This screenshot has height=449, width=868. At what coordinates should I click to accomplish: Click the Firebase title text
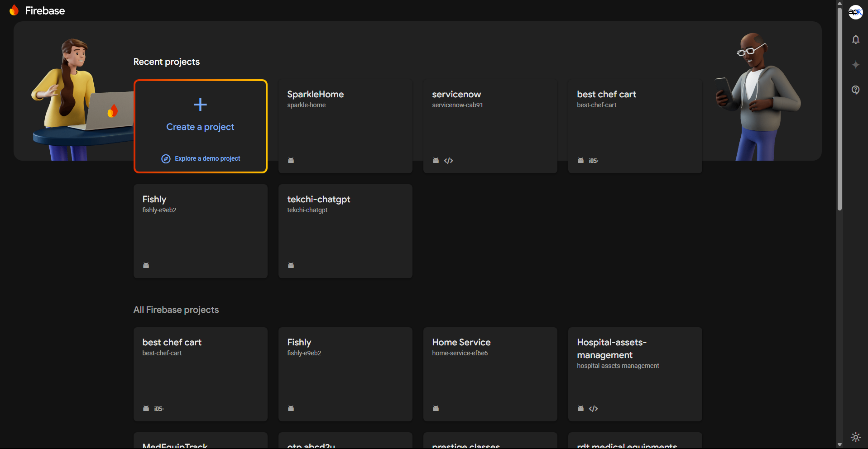coord(45,11)
